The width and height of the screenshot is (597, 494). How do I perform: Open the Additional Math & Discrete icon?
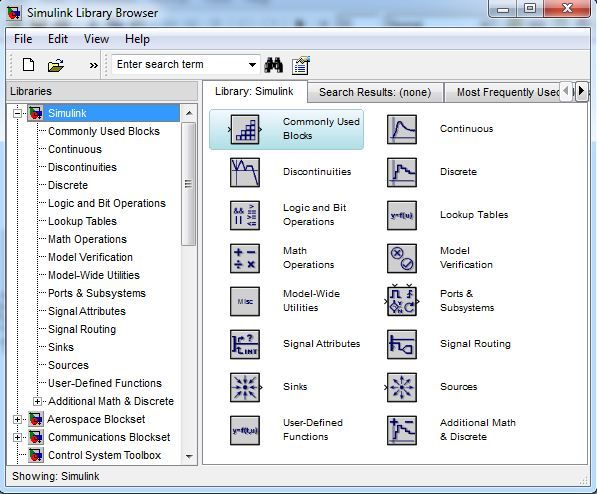coord(402,431)
